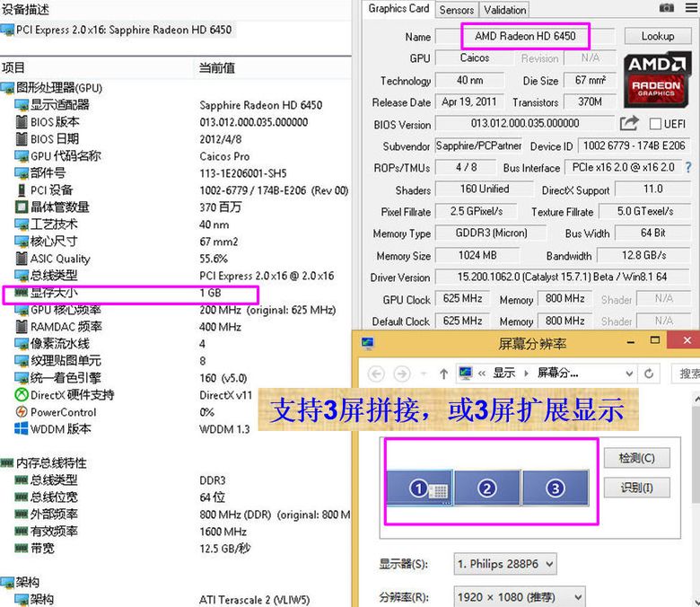Click the WDDM 版本 Windows logo icon
700x607 pixels.
[22, 429]
